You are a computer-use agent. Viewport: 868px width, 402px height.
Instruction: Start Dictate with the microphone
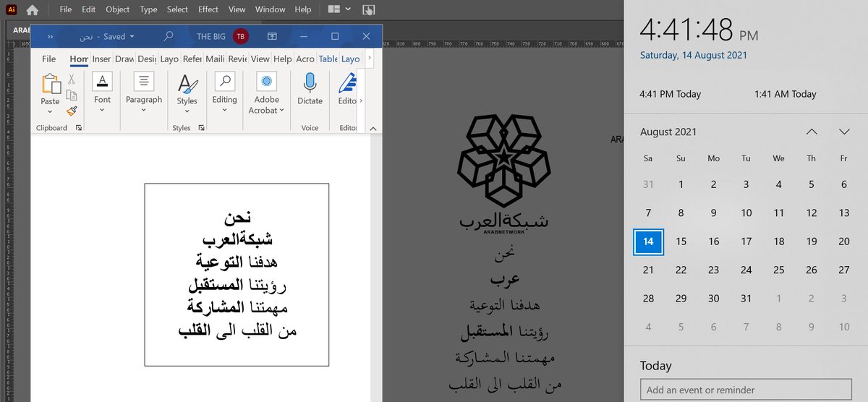pos(310,89)
